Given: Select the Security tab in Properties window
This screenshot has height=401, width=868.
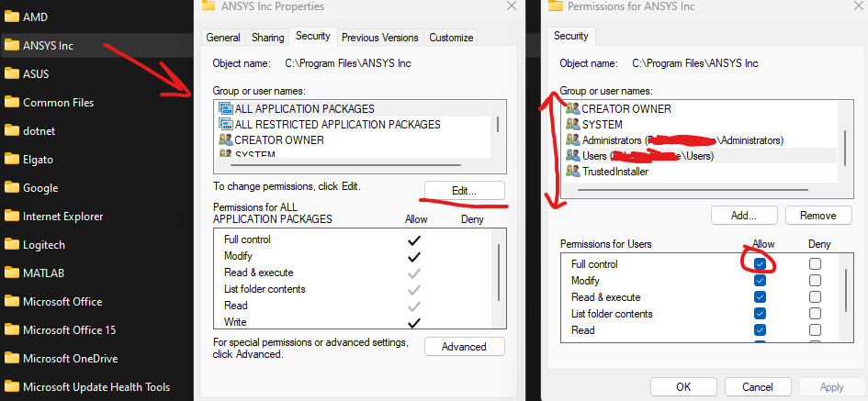Looking at the screenshot, I should [313, 36].
